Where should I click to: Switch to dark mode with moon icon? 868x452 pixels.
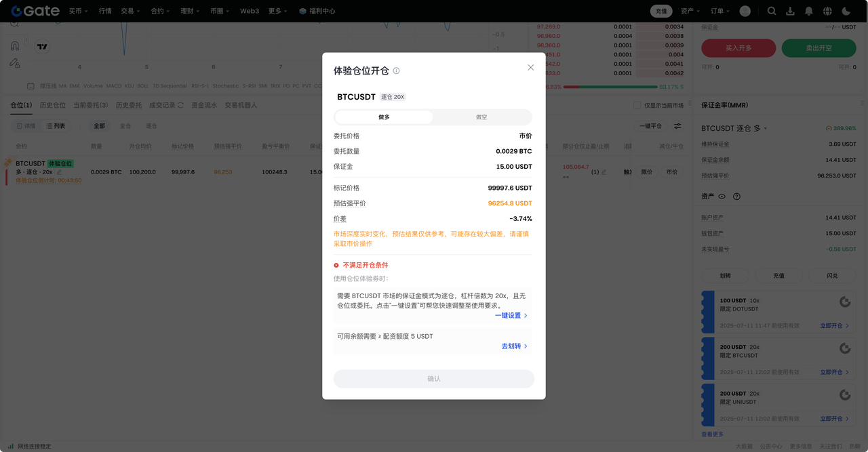(x=846, y=11)
